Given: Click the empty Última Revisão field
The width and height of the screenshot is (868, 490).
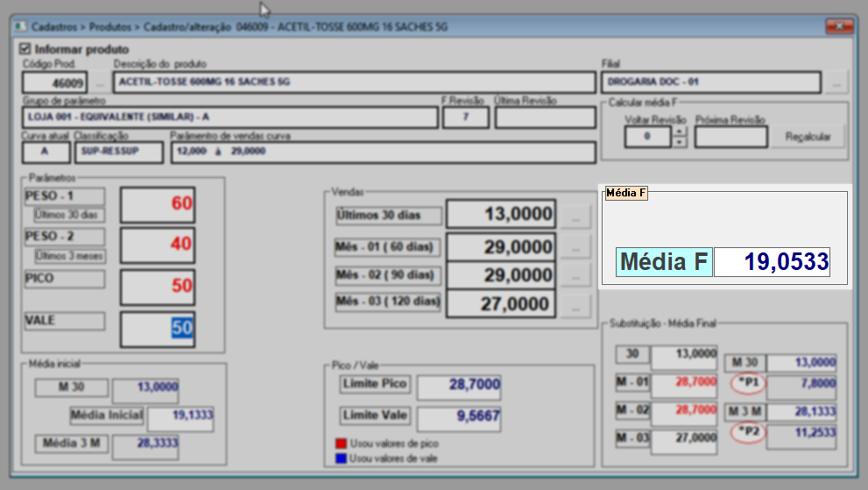Looking at the screenshot, I should pyautogui.click(x=546, y=117).
